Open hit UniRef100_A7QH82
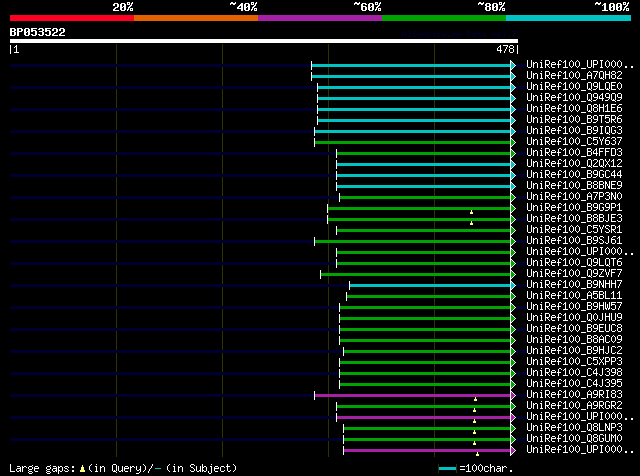Screen dimensions: 640x476 pyautogui.click(x=574, y=76)
